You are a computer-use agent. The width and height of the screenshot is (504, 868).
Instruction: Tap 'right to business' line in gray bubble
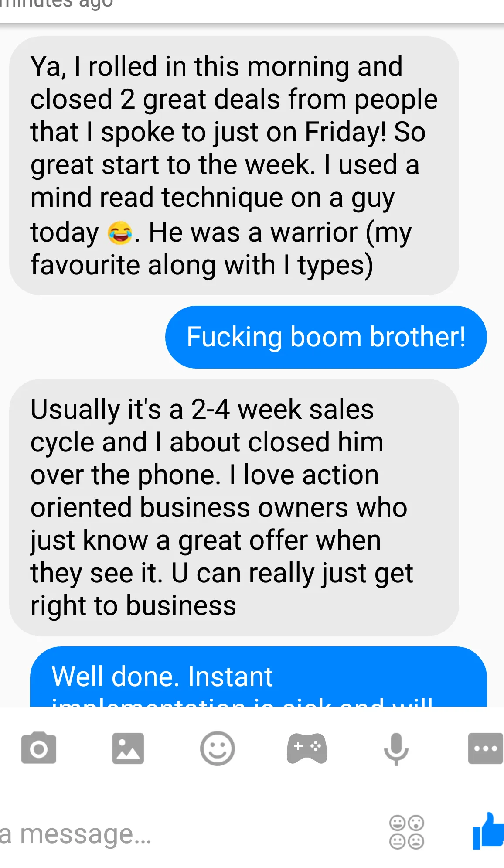[x=133, y=606]
